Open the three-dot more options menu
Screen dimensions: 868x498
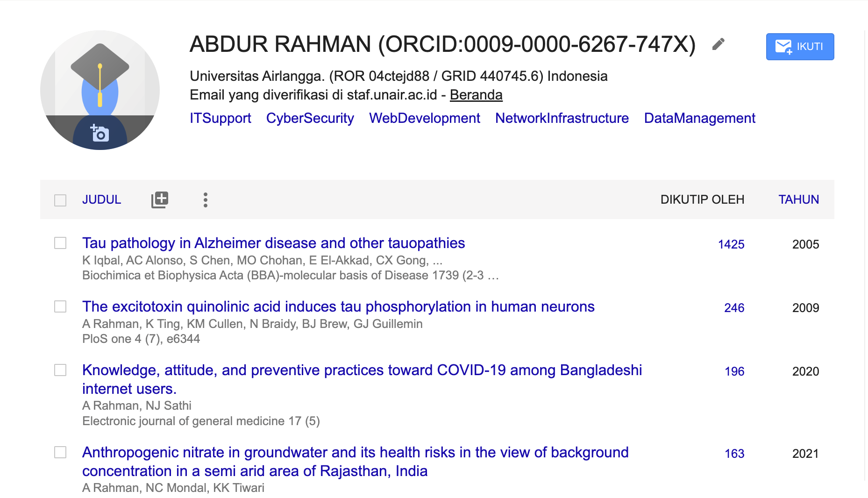coord(206,200)
